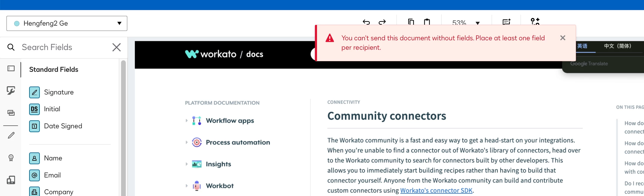Select the 中文（简体）translate tab
Viewport: 644px width, 196px height.
point(617,46)
